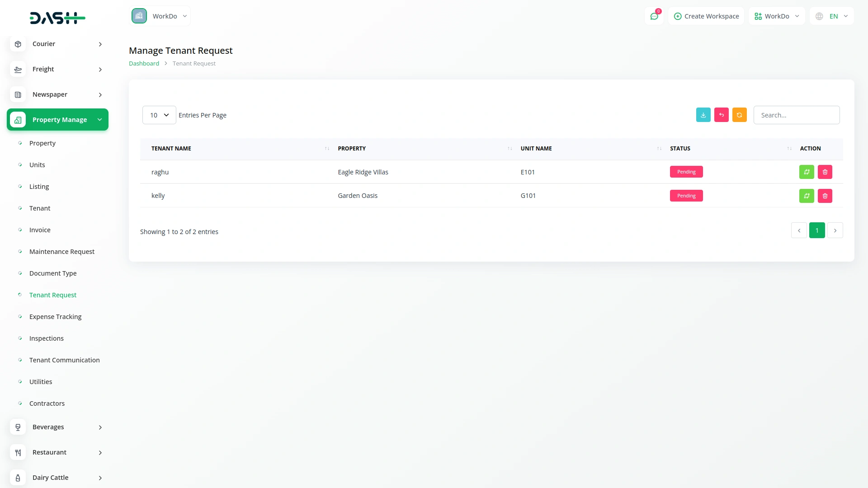
Task: Click the Restaurant utensils icon
Action: click(x=18, y=452)
